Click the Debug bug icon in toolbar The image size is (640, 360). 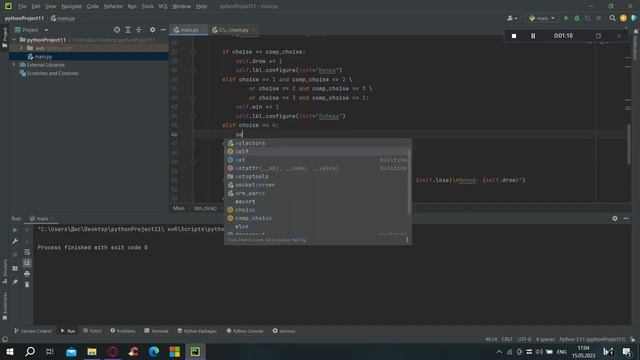point(577,18)
